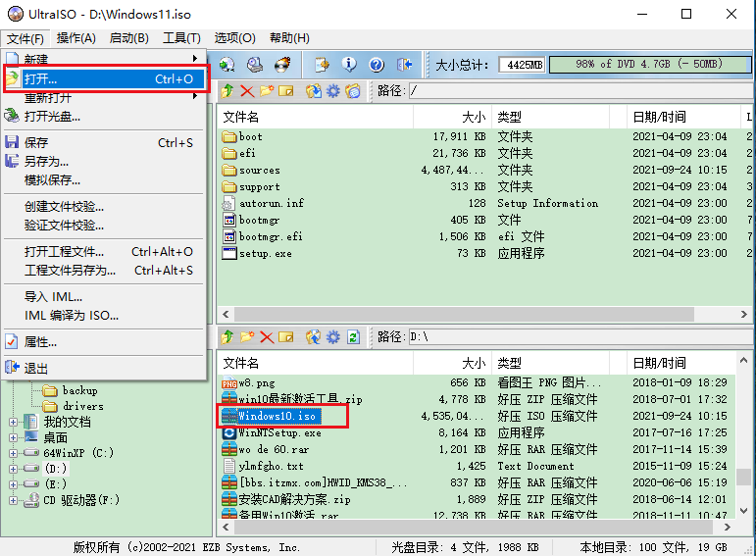Click the red delete X in the ISO pane toolbar

[246, 91]
